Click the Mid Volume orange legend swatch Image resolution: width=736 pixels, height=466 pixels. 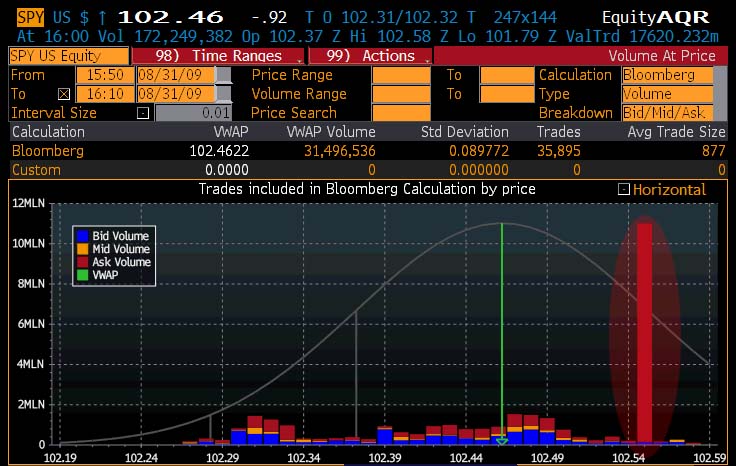click(x=83, y=249)
